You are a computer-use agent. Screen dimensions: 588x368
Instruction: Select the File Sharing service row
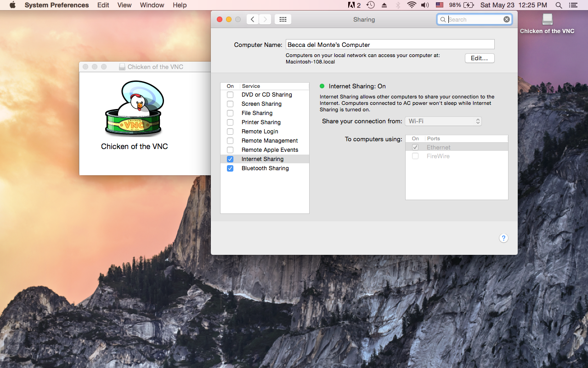coord(265,113)
